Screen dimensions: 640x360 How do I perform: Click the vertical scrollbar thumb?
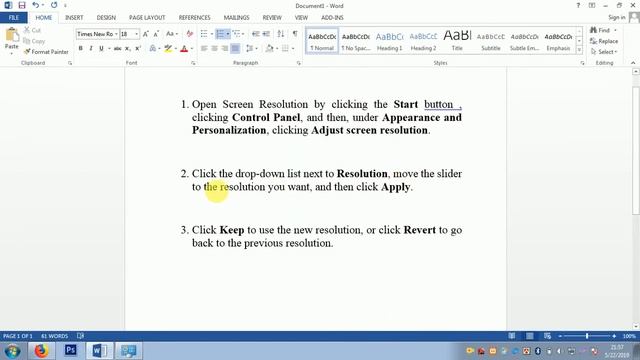pos(636,150)
